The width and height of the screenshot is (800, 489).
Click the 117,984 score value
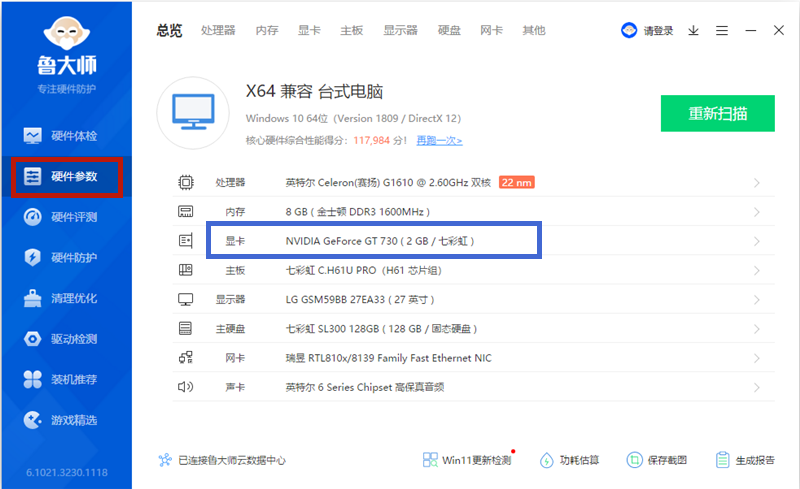[371, 140]
